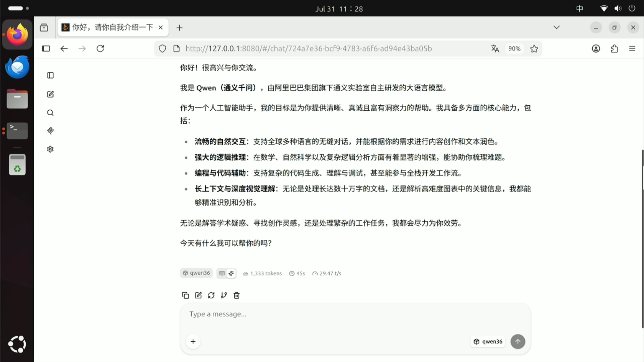
Task: View site information page icon
Action: [x=176, y=49]
